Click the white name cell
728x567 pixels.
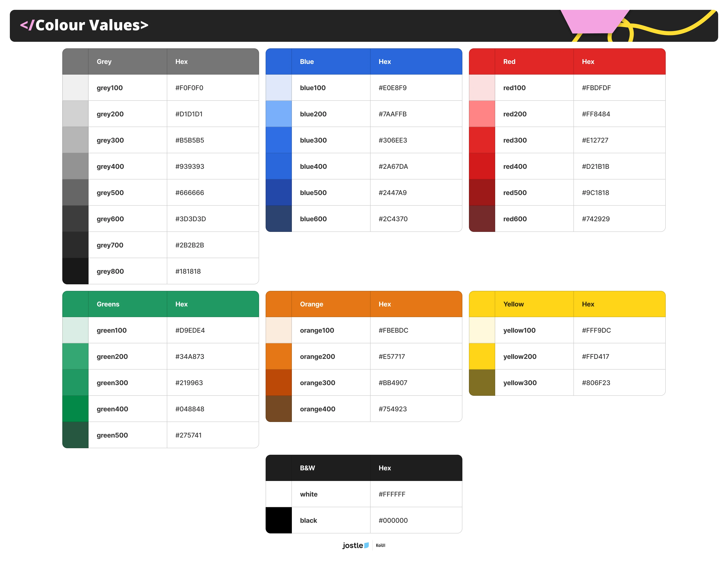[x=331, y=494]
